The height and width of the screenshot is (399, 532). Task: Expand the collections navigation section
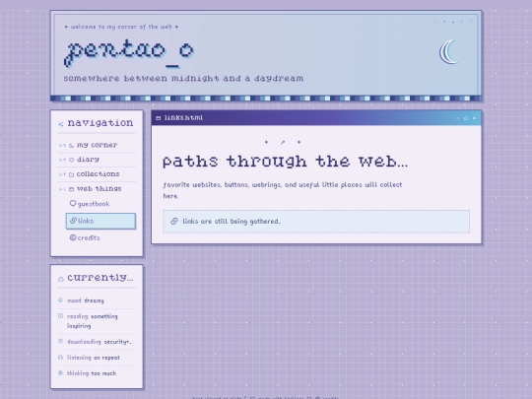[x=97, y=174]
